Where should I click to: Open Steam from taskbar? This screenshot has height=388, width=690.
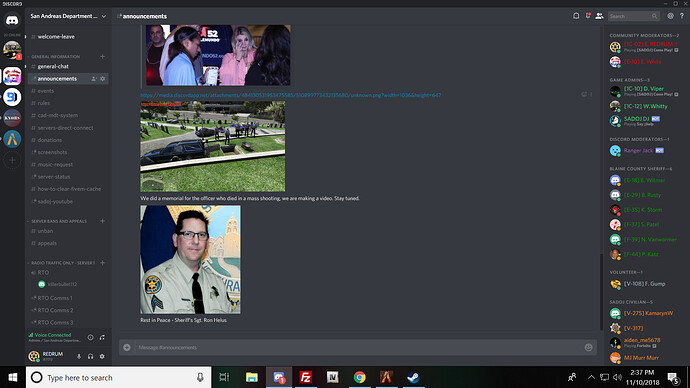coord(413,377)
